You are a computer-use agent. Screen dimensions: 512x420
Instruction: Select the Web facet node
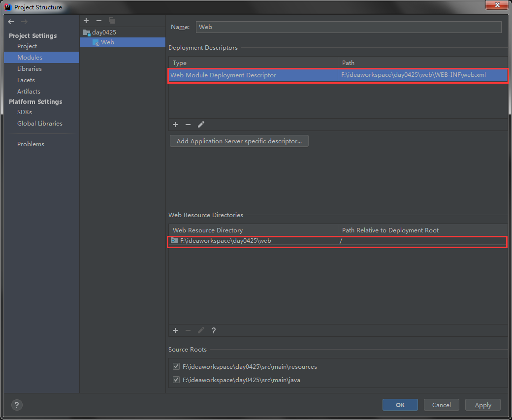click(x=123, y=42)
